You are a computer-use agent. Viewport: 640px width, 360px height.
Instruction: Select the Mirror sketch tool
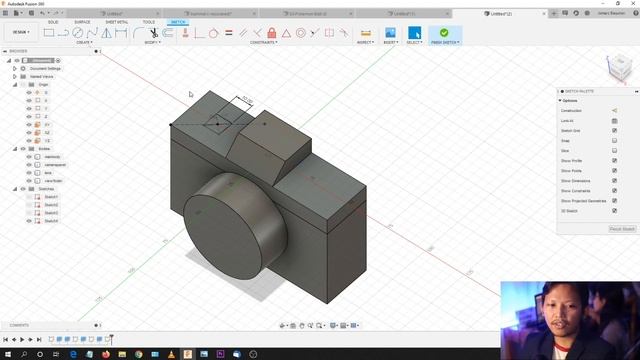click(x=107, y=33)
